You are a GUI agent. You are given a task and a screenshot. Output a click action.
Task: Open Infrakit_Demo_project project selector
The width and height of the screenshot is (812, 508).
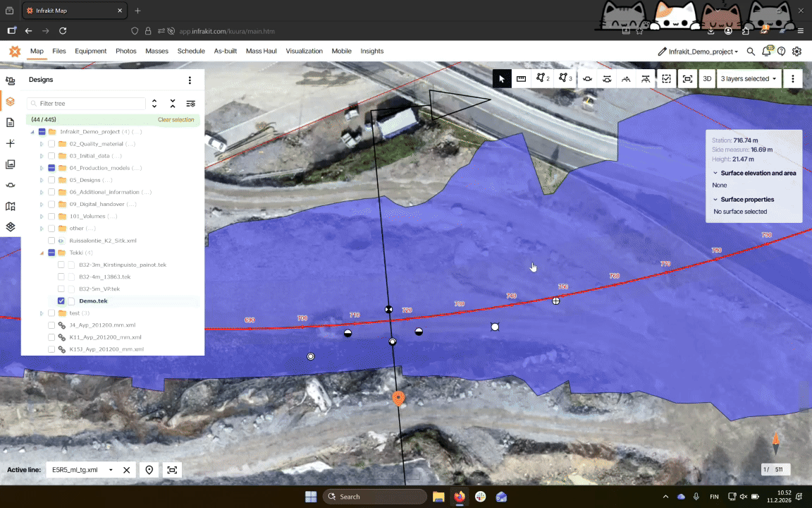point(699,52)
